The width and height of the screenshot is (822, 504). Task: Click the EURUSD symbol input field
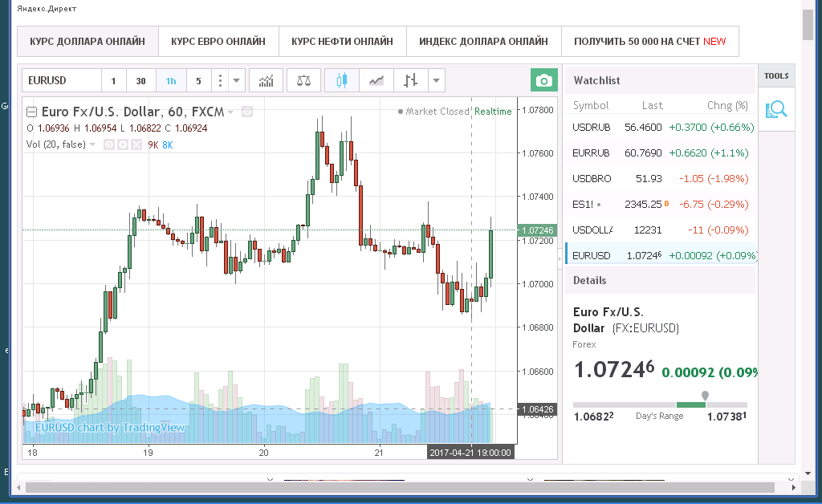coord(62,81)
